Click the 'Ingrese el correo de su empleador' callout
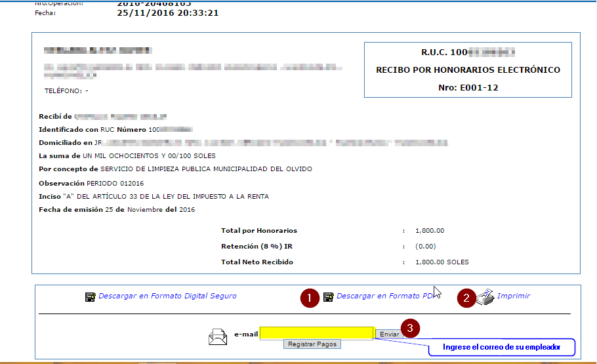The image size is (597, 364). pyautogui.click(x=501, y=347)
